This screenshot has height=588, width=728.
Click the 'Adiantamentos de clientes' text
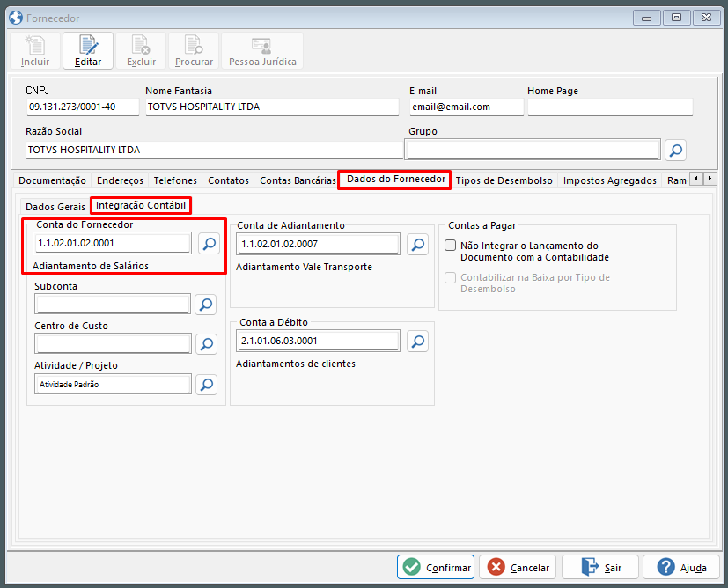click(x=296, y=364)
